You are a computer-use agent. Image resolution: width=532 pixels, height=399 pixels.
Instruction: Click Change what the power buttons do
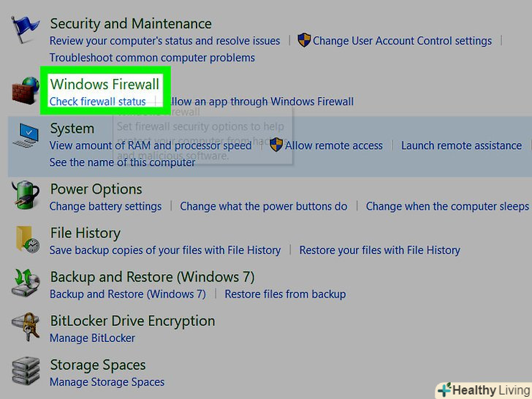pos(264,206)
